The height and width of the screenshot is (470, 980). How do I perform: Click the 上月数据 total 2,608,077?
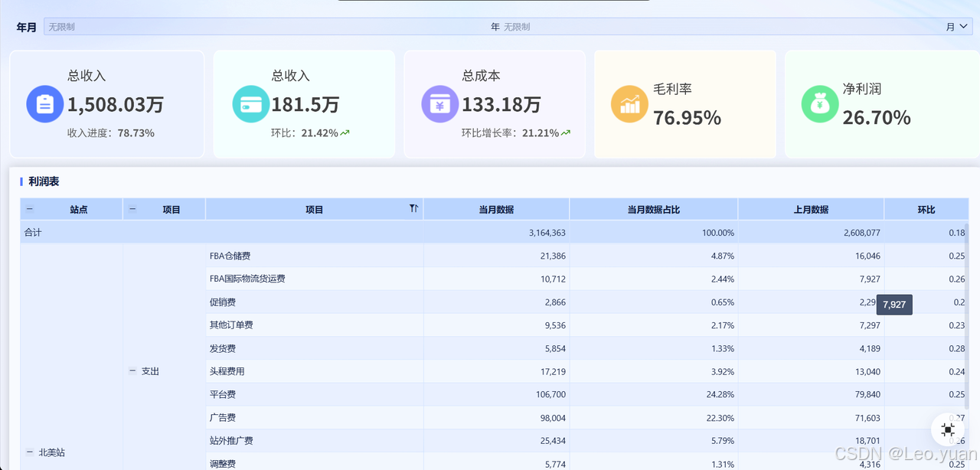[861, 233]
